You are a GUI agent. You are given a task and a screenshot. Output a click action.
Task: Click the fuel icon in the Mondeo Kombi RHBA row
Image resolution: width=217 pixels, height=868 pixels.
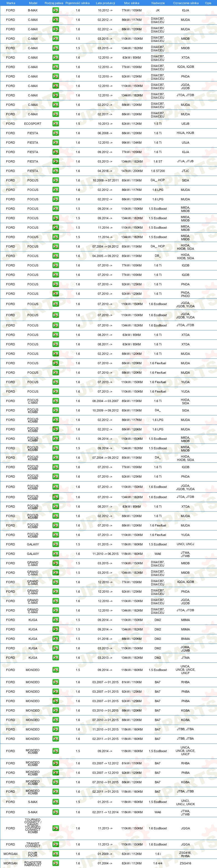point(55,763)
